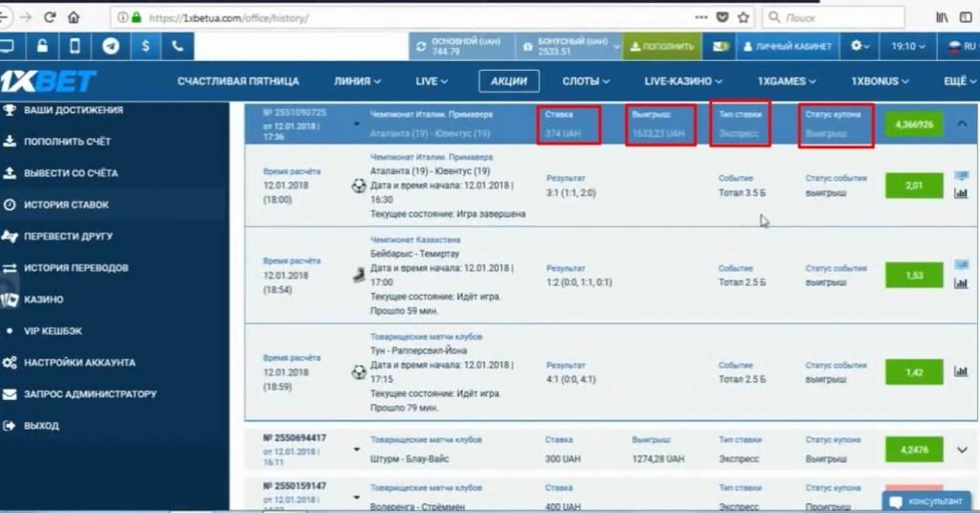Toggle the browser sidebar icon
The height and width of the screenshot is (513, 980).
point(966,17)
